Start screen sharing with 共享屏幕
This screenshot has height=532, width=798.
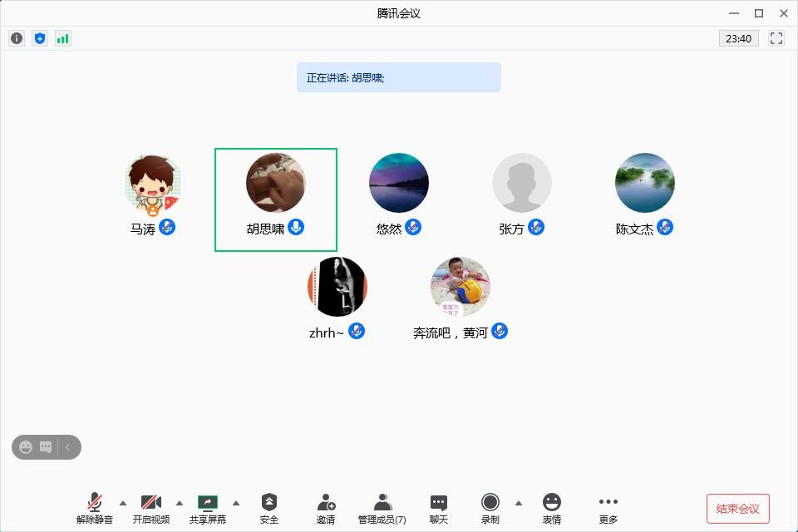click(x=208, y=509)
